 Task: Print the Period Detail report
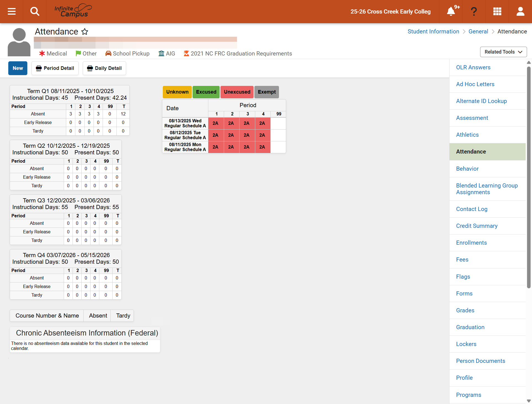click(x=55, y=68)
